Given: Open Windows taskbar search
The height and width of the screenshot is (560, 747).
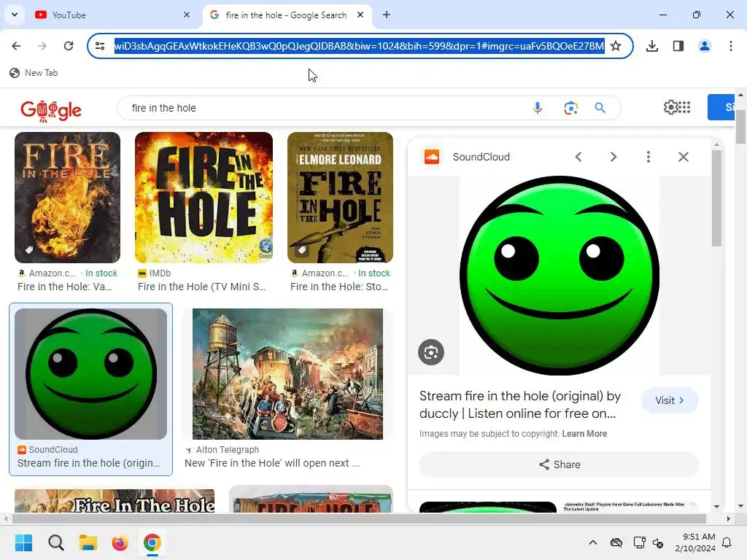Looking at the screenshot, I should click(55, 542).
